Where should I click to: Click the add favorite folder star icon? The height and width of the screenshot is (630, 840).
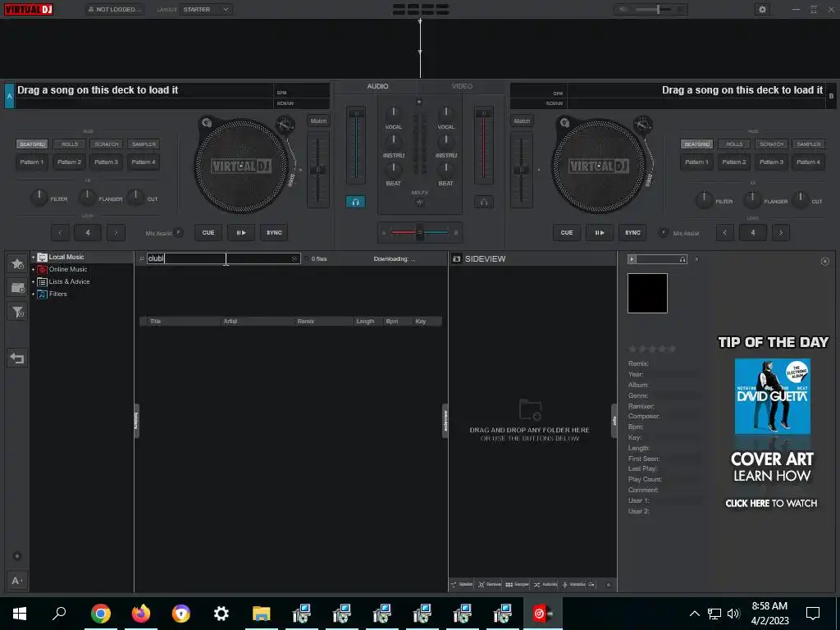click(18, 263)
